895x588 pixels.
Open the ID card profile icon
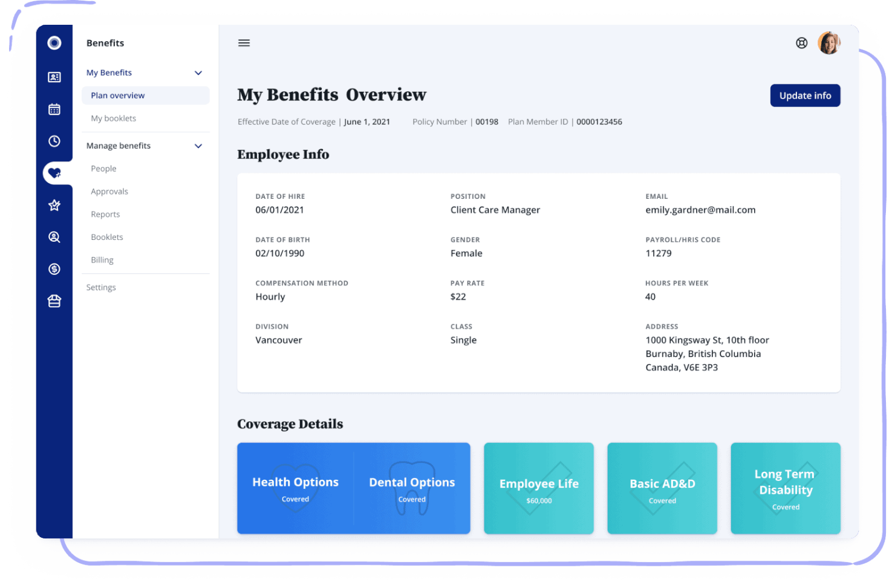tap(54, 77)
